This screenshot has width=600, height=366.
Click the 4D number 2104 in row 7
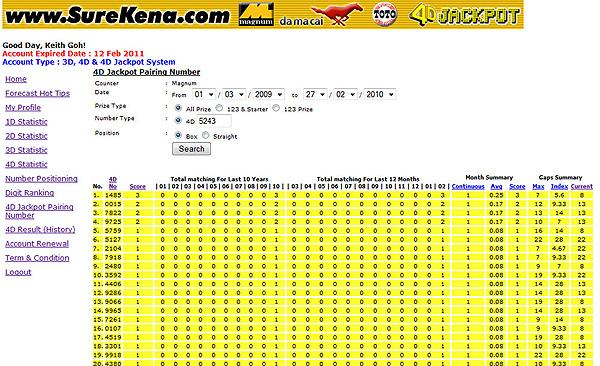click(x=113, y=248)
